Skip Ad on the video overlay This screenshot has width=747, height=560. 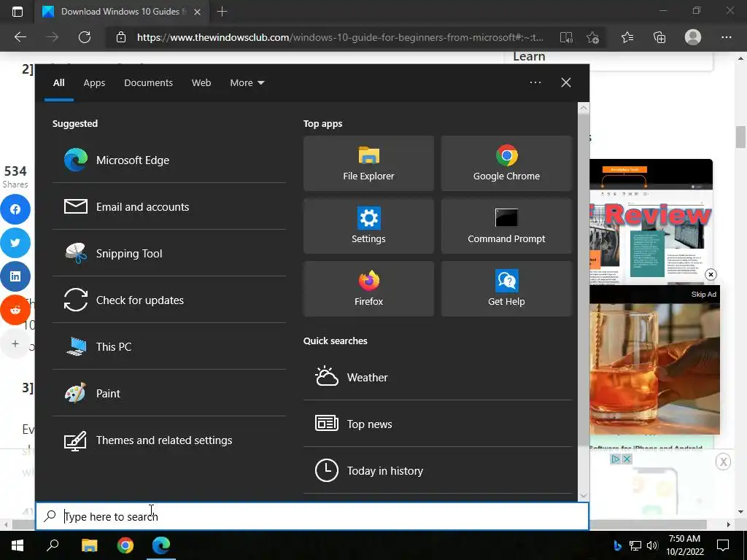coord(704,295)
